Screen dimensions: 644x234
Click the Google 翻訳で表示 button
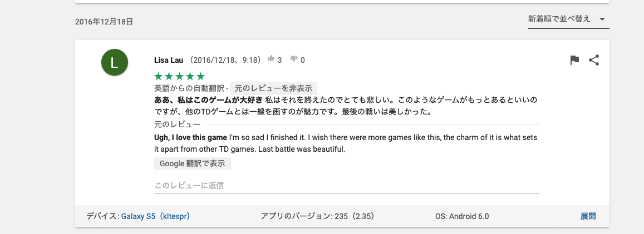[x=193, y=163]
